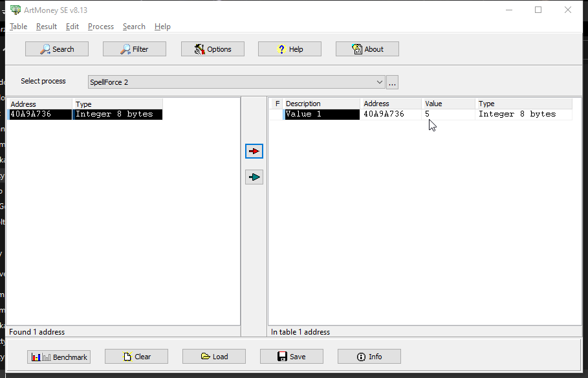Maximize the ArtMoney window
This screenshot has width=588, height=378.
tap(538, 10)
